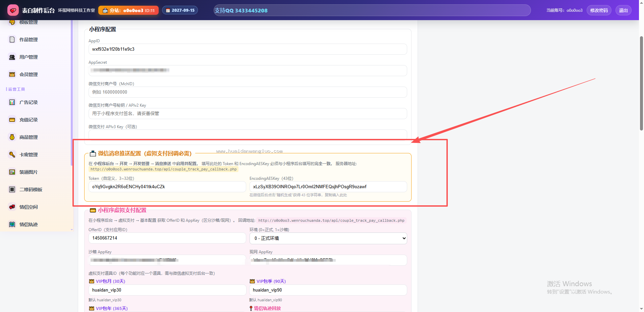Image resolution: width=644 pixels, height=312 pixels.
Task: Select the 会员管理 crown icon
Action: [x=12, y=74]
